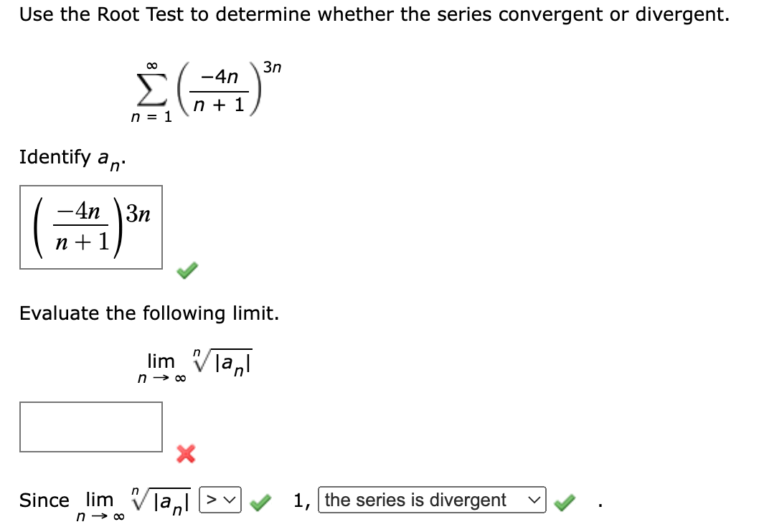Screen dimensions: 759x532
Task: Click the 1 following the inequality dropdown
Action: [x=300, y=500]
